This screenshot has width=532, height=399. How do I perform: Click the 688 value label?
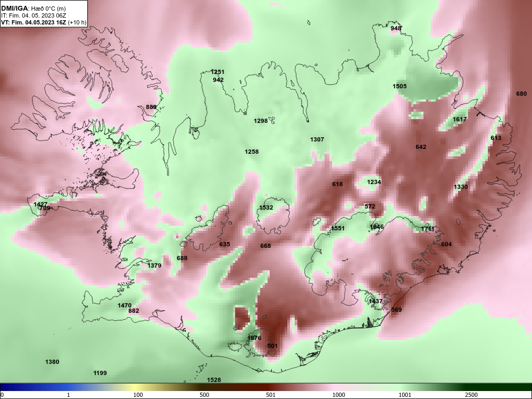click(182, 258)
